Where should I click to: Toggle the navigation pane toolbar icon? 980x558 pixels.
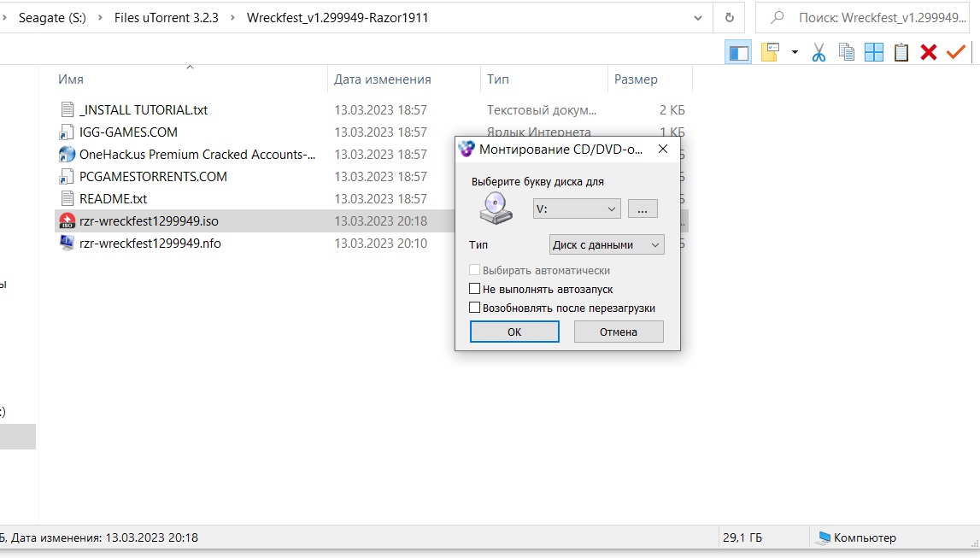738,52
